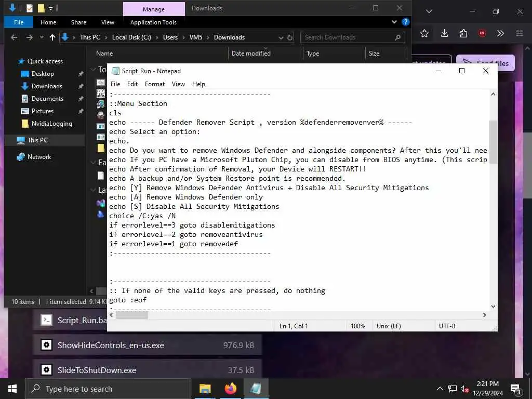Open the Windows Start menu
The image size is (532, 399).
coord(12,389)
